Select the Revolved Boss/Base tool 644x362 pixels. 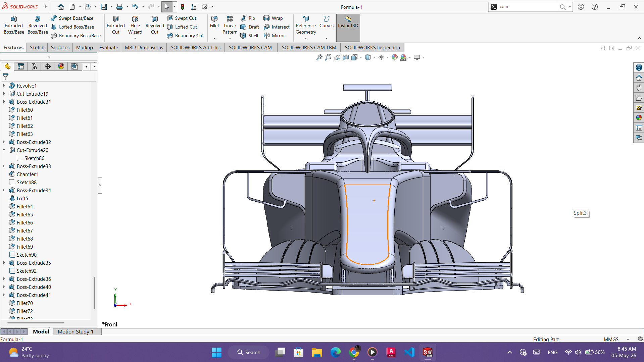(38, 25)
